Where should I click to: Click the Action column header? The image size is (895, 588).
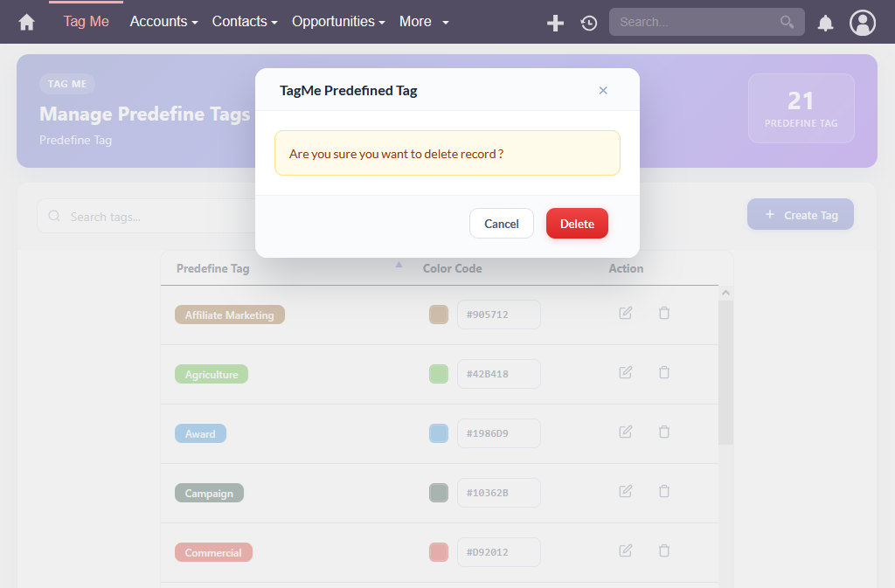(x=626, y=268)
